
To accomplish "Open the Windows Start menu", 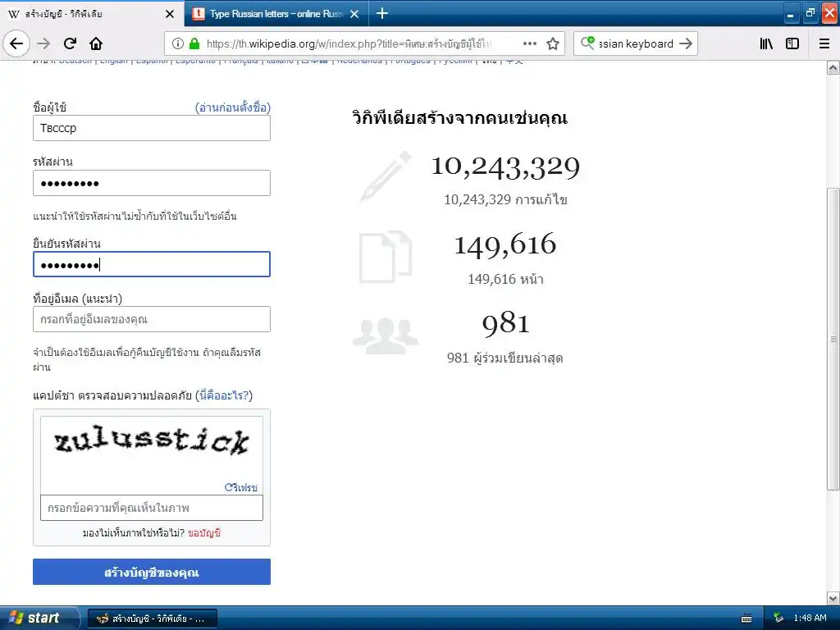I will [x=39, y=618].
